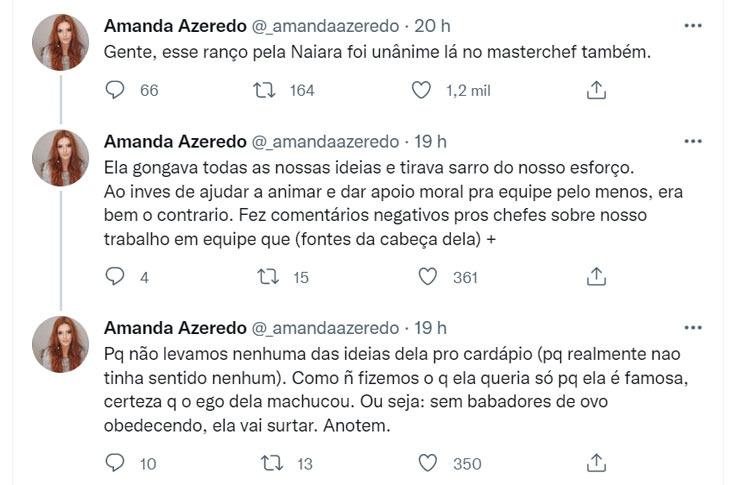Like the tweet with 361 likes
The width and height of the screenshot is (740, 485).
(427, 277)
